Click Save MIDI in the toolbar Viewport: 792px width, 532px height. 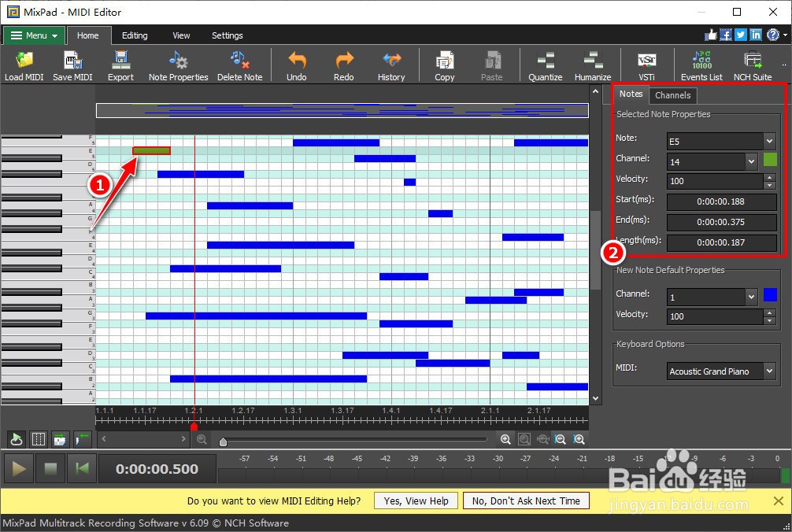[72, 66]
